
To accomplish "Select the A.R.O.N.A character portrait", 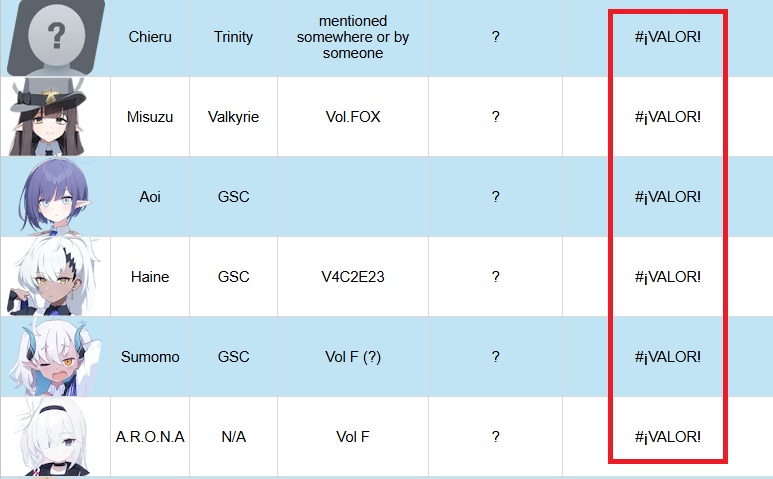I will [x=53, y=437].
